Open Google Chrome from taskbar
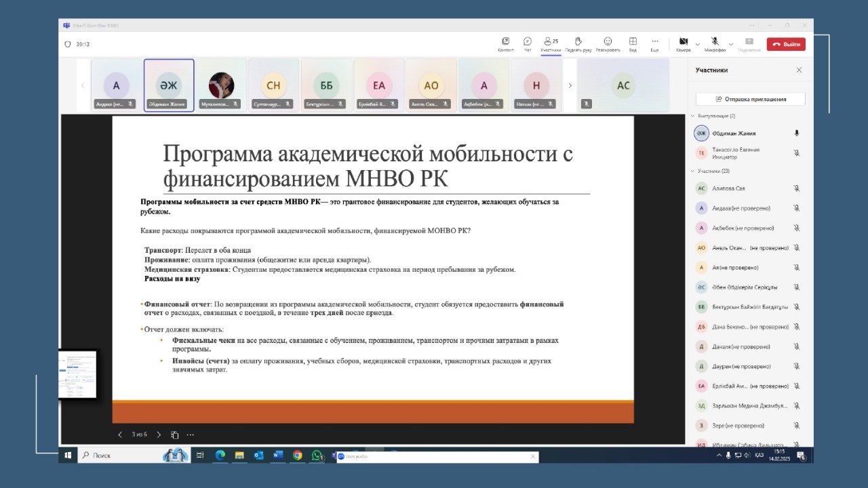The height and width of the screenshot is (488, 868). [x=297, y=455]
